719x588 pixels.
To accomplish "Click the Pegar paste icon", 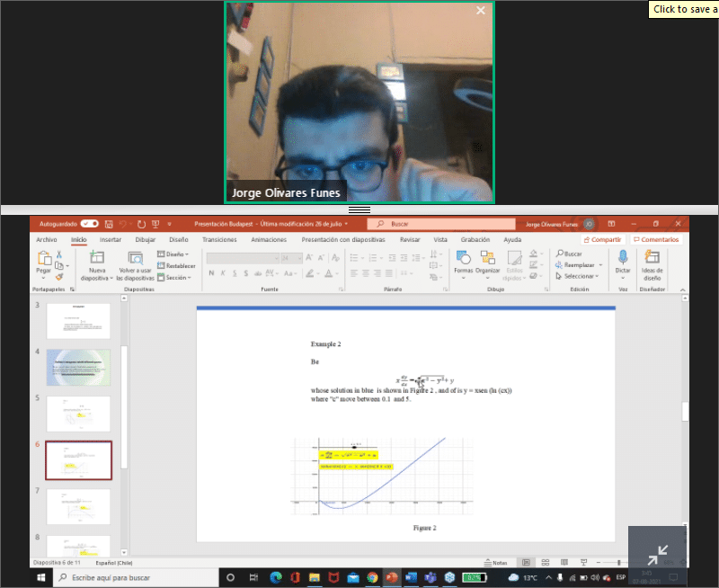I will [x=42, y=260].
